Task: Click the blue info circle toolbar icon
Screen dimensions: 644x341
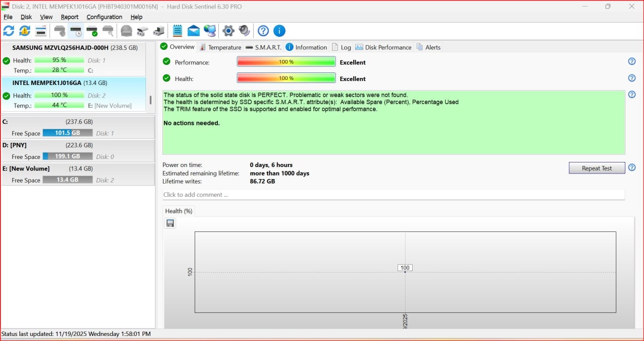Action: click(x=279, y=31)
